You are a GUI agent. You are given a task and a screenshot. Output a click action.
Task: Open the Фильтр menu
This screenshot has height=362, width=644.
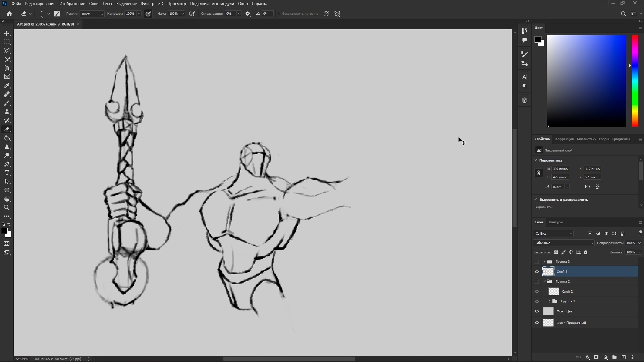(147, 4)
